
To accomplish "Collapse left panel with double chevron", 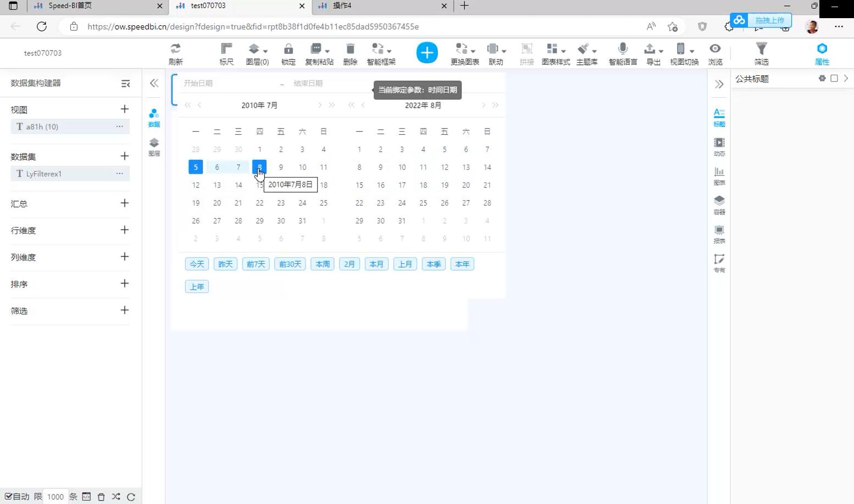I will [x=154, y=83].
